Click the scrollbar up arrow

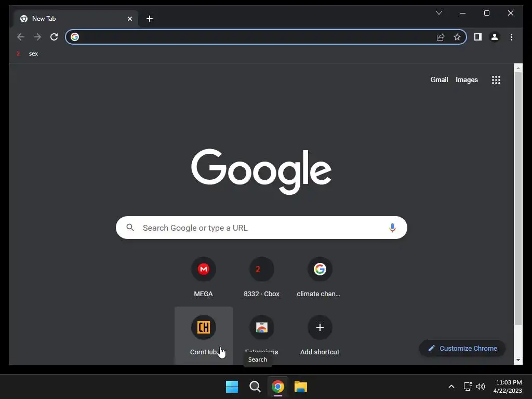(518, 68)
